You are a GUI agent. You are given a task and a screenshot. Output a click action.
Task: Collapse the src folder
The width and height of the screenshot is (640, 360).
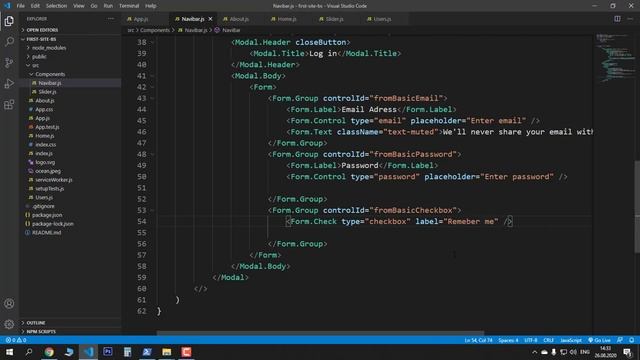tap(35, 65)
